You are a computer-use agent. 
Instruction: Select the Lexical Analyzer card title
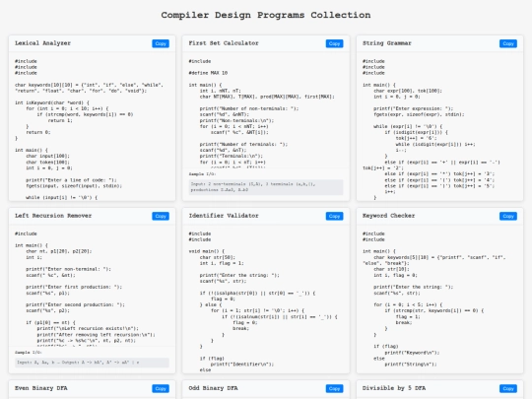click(x=42, y=43)
